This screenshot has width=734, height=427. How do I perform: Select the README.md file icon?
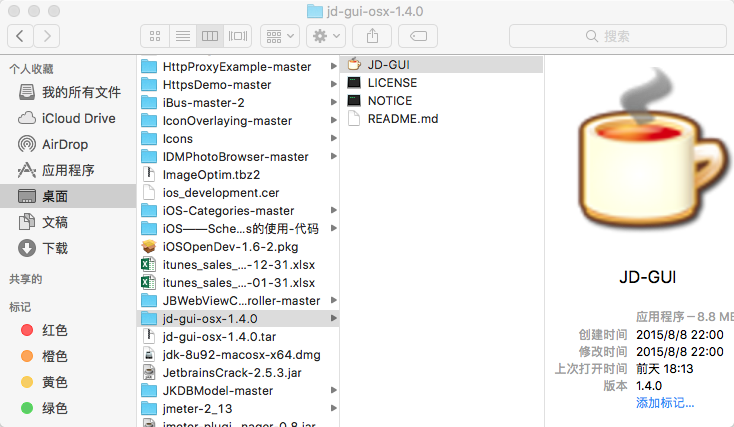354,118
